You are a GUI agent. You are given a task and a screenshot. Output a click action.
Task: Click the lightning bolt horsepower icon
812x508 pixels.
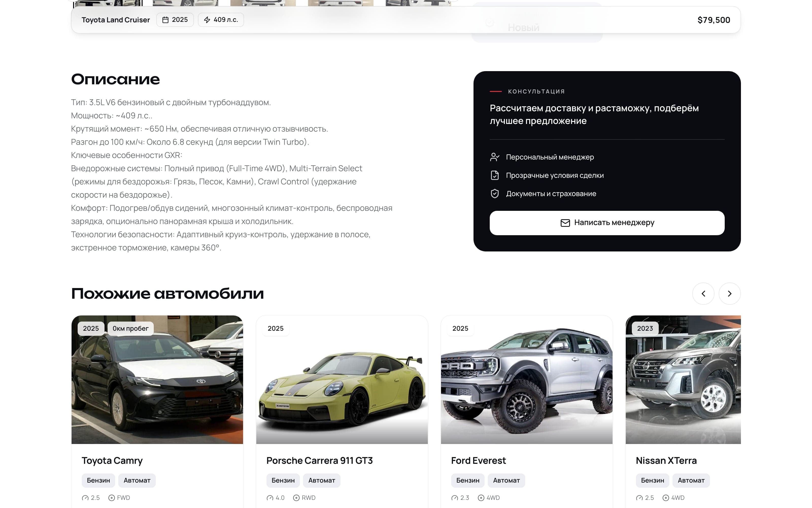click(207, 20)
